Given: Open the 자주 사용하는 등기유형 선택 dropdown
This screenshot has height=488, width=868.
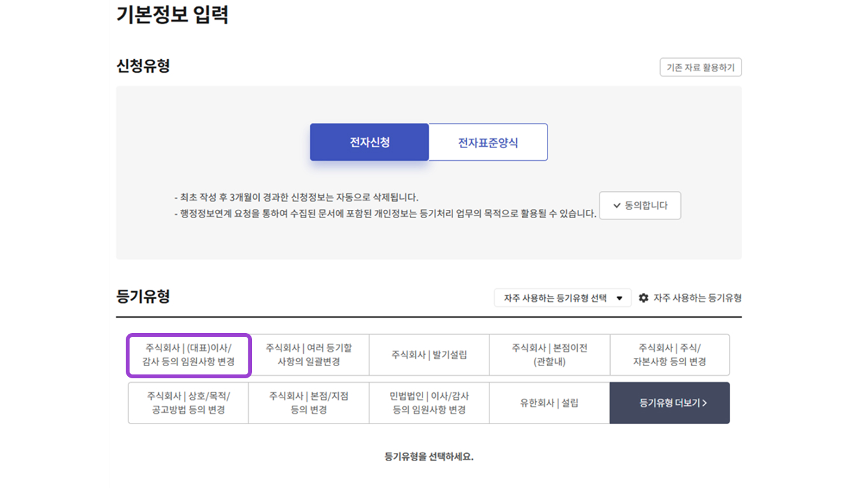Looking at the screenshot, I should pyautogui.click(x=562, y=297).
